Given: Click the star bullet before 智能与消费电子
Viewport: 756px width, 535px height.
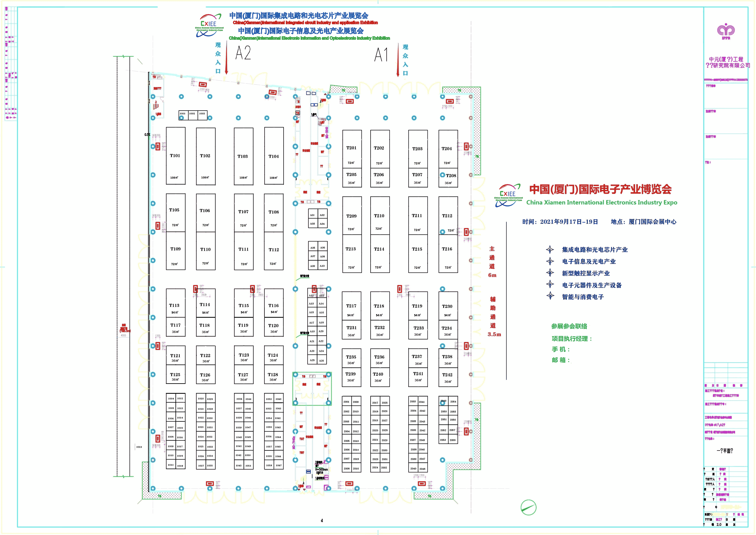Looking at the screenshot, I should click(x=550, y=296).
